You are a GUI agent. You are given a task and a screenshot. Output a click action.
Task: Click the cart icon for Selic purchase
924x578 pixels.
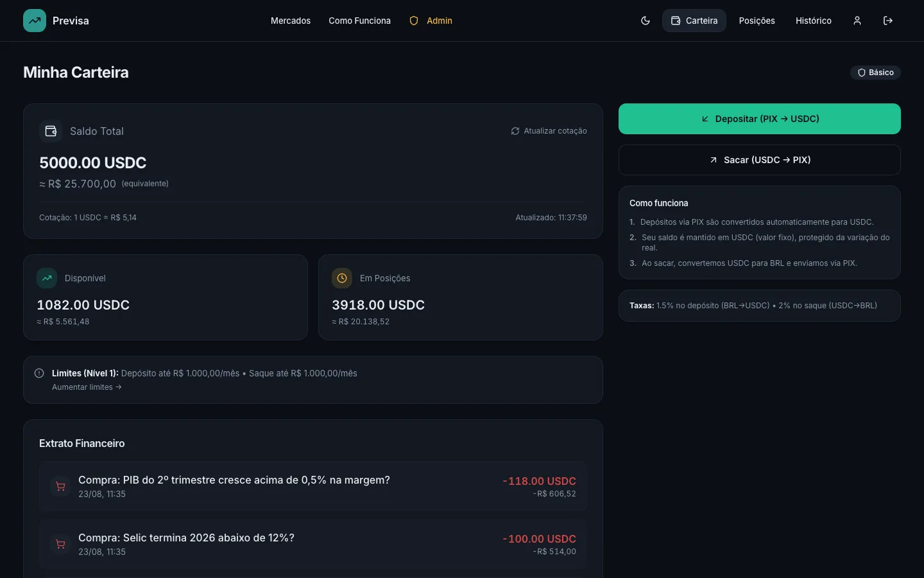point(60,544)
